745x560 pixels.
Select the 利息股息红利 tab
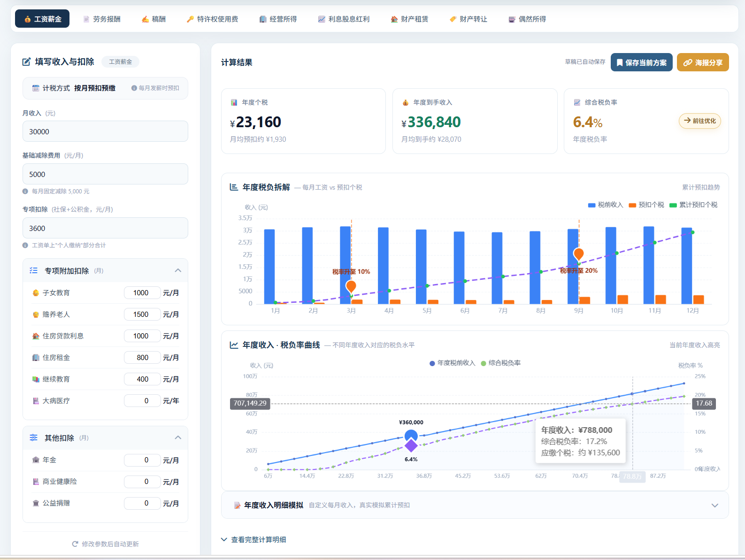(344, 19)
